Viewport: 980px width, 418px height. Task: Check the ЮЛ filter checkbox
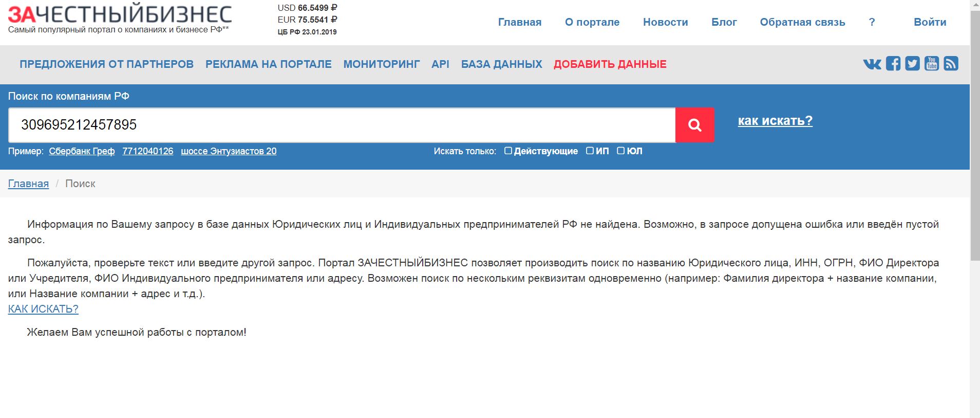click(620, 151)
